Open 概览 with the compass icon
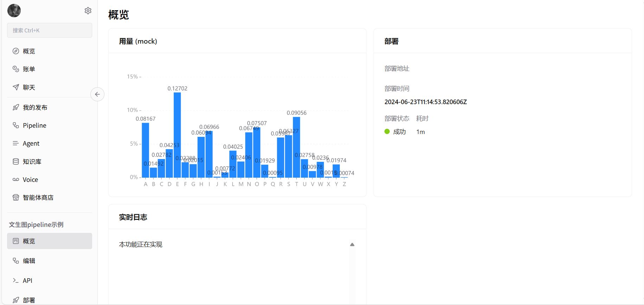 pyautogui.click(x=16, y=51)
